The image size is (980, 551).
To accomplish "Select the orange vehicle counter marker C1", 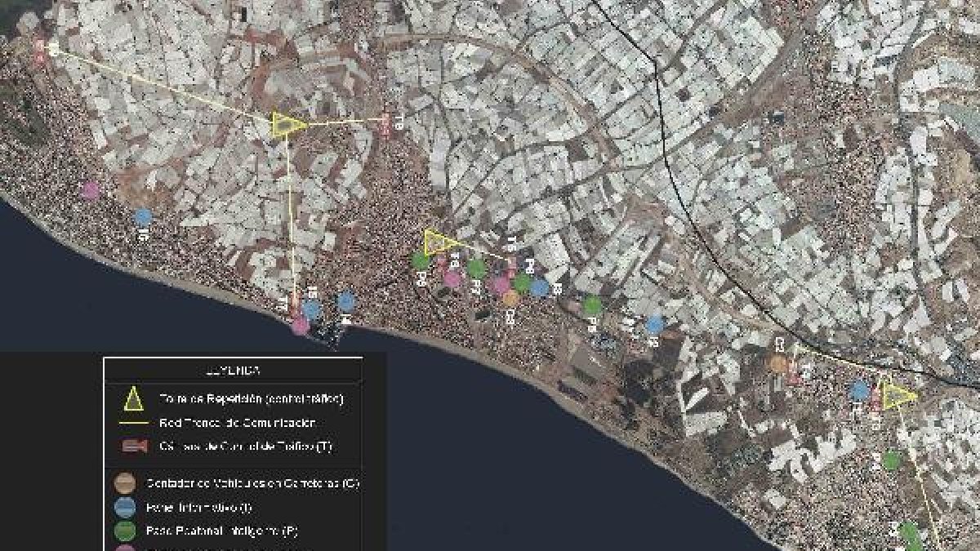I will (x=778, y=363).
